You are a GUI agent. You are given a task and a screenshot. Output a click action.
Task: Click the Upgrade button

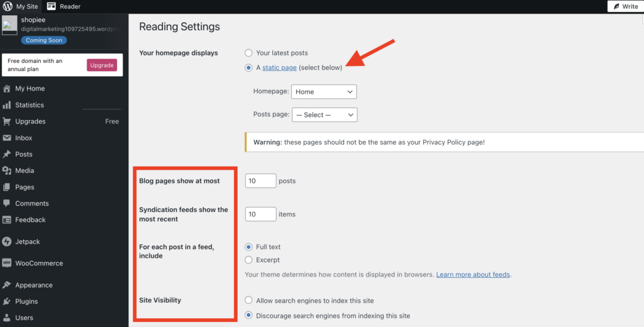tap(102, 65)
